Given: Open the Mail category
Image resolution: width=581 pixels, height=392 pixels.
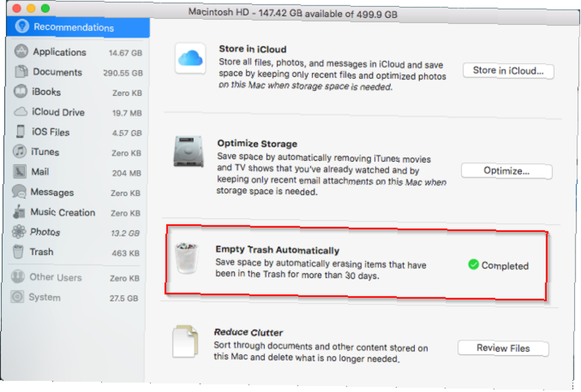Looking at the screenshot, I should (x=77, y=172).
